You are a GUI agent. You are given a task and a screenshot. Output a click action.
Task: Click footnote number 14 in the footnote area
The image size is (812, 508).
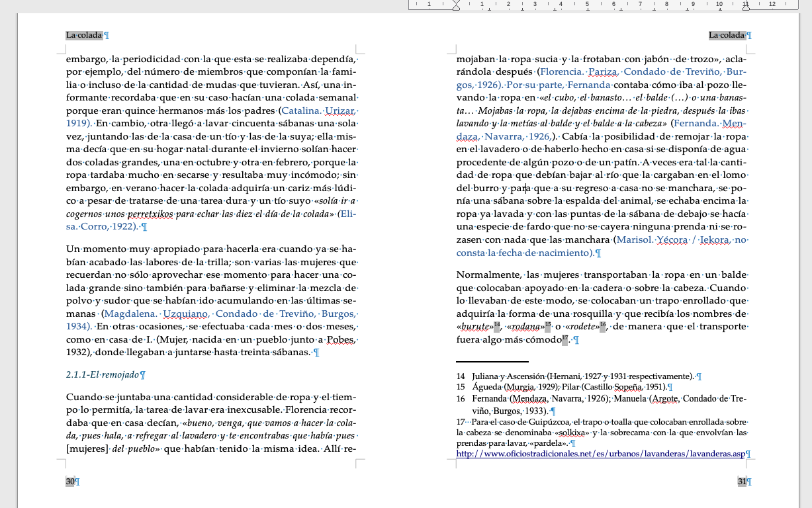click(x=461, y=376)
